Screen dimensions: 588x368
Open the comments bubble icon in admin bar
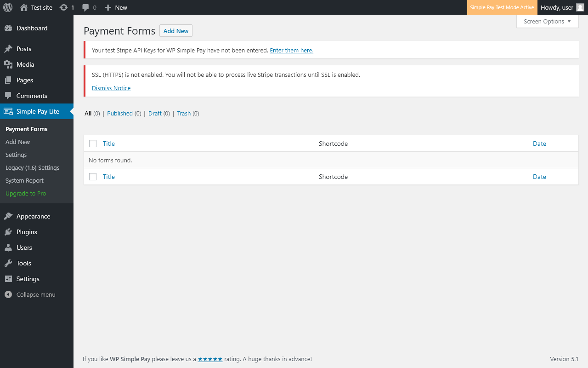[x=85, y=7]
